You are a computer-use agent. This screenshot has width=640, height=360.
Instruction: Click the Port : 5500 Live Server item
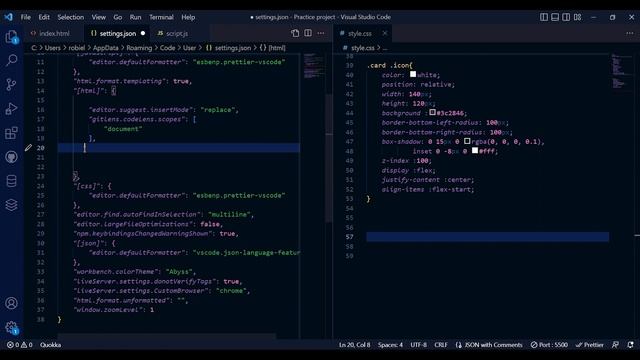tap(549, 345)
